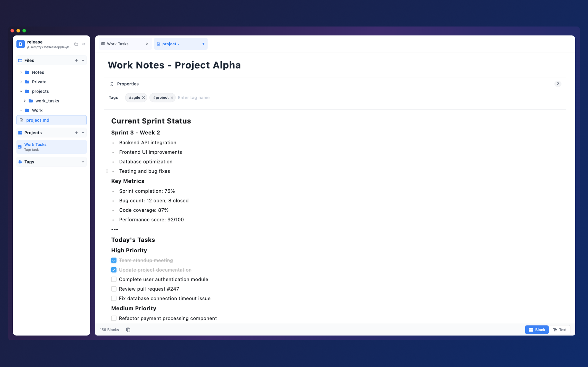Check Complete user authentication module
This screenshot has width=588, height=367.
tap(114, 279)
